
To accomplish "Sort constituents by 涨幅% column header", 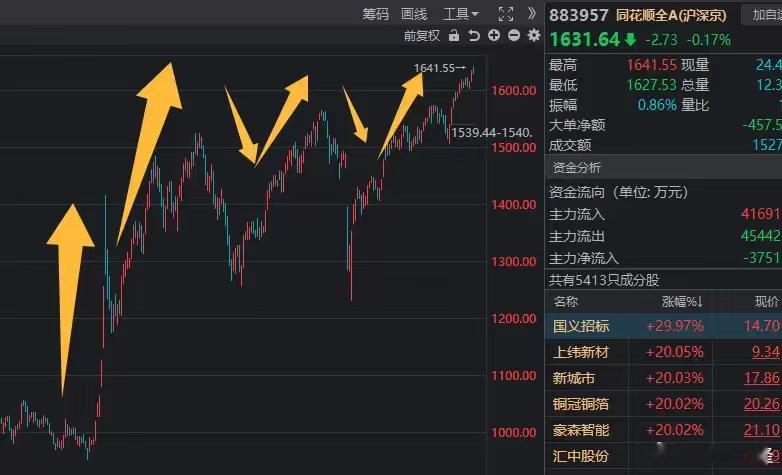I will click(x=682, y=301).
